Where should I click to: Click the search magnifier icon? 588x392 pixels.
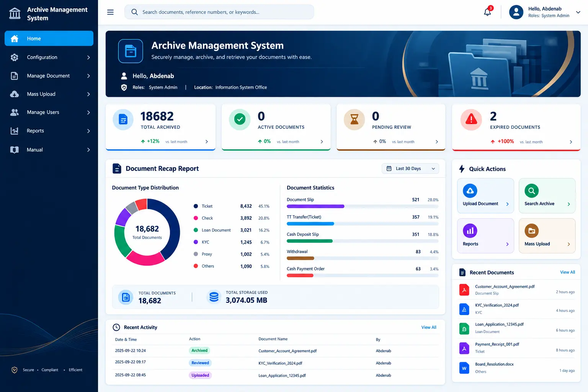[134, 12]
